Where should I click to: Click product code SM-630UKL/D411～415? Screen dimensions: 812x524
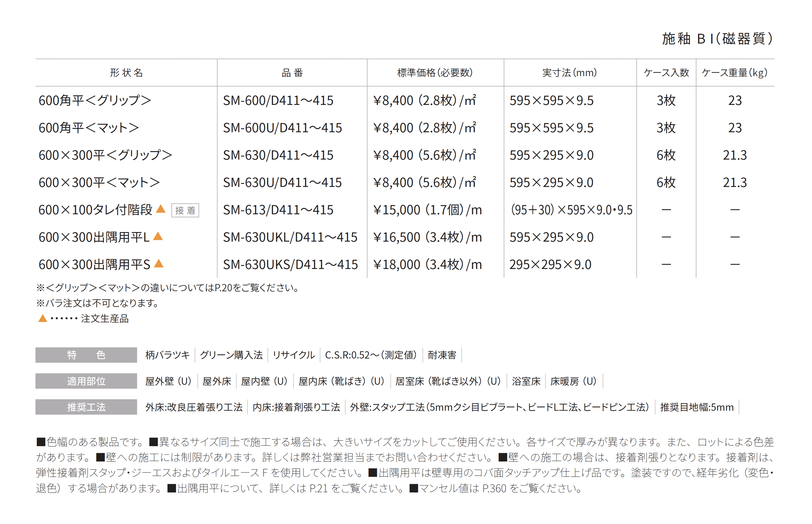(x=290, y=237)
